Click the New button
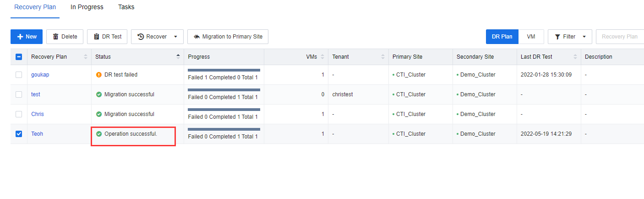Viewport: 644px width, 199px height. pos(27,37)
